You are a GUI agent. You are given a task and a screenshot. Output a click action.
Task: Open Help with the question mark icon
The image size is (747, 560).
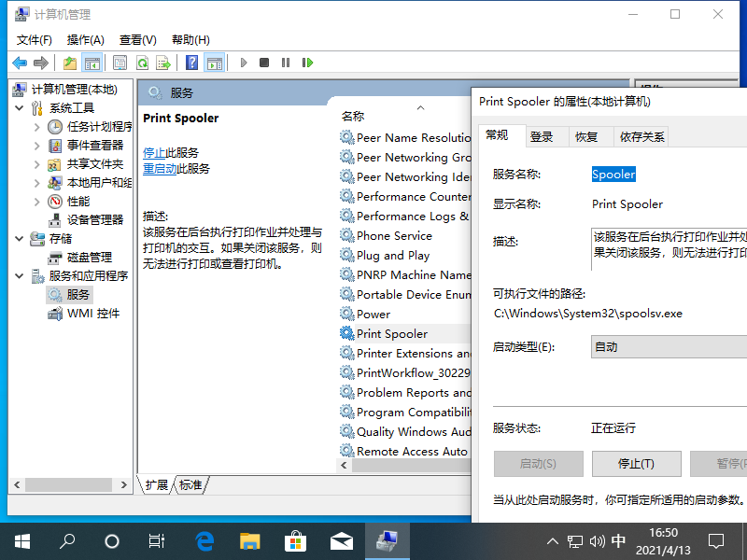pyautogui.click(x=191, y=63)
